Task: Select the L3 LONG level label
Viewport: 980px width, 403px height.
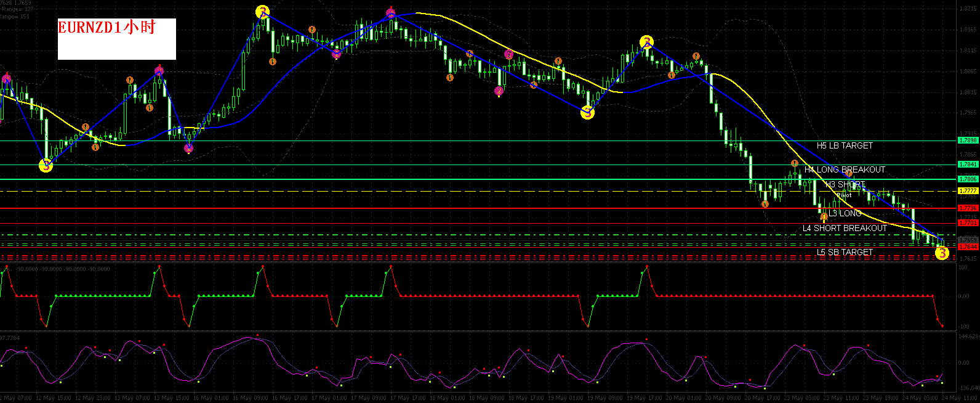Action: (x=845, y=213)
